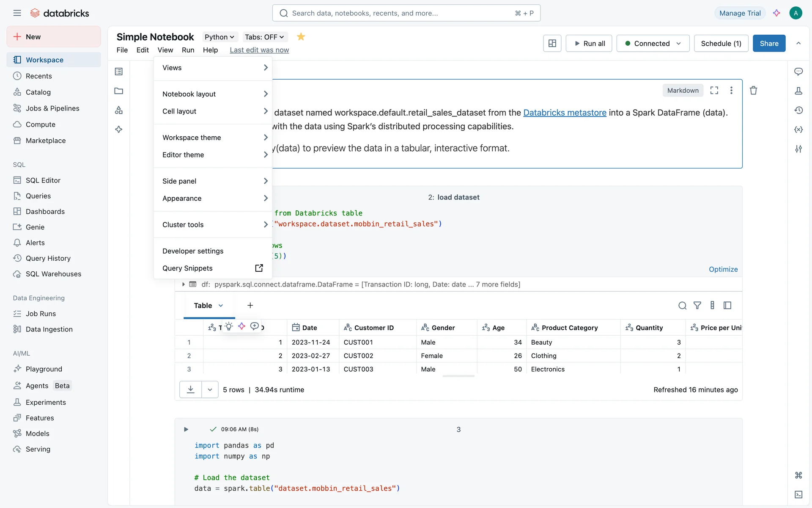Click the Databricks Assistant sparkle icon in header
Screen dimensions: 812x508
click(776, 13)
